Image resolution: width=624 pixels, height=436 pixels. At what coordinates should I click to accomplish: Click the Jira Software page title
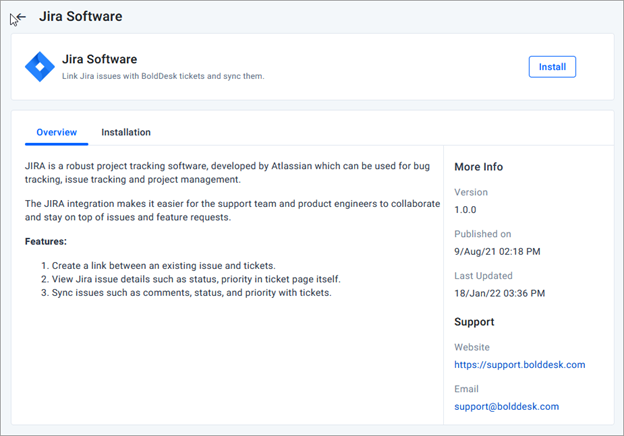81,16
